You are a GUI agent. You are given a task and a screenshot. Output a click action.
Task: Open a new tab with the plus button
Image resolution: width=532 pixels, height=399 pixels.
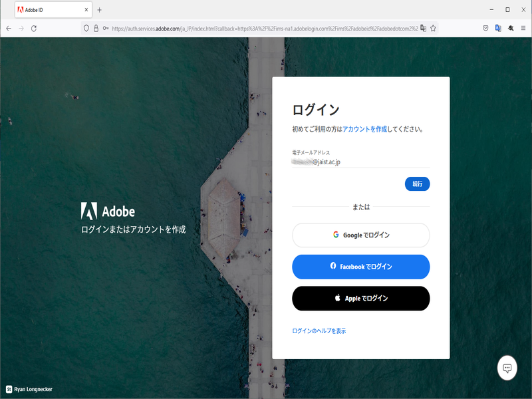(x=100, y=10)
